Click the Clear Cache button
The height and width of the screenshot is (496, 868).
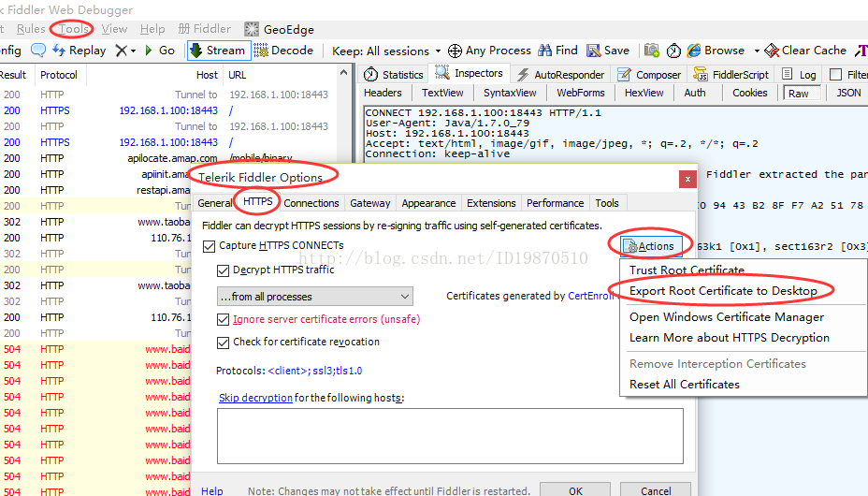tap(805, 51)
